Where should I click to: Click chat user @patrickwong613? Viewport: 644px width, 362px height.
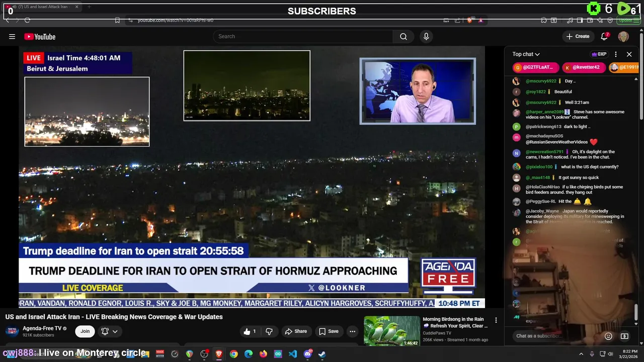click(x=543, y=127)
